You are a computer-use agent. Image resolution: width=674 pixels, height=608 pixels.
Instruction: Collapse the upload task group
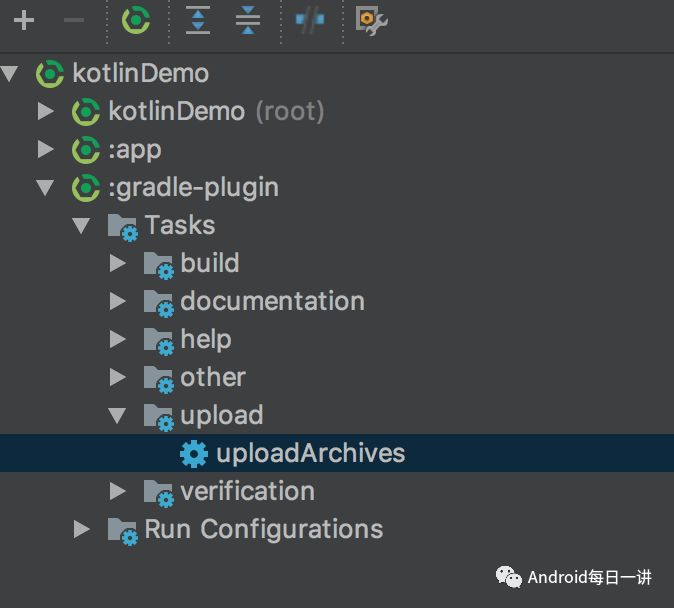point(117,415)
